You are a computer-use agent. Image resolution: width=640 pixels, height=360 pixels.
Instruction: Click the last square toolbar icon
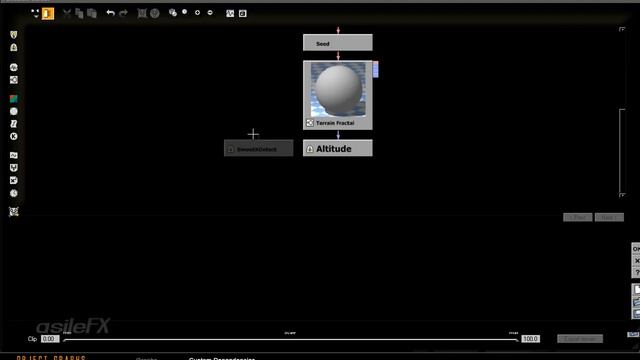click(243, 13)
